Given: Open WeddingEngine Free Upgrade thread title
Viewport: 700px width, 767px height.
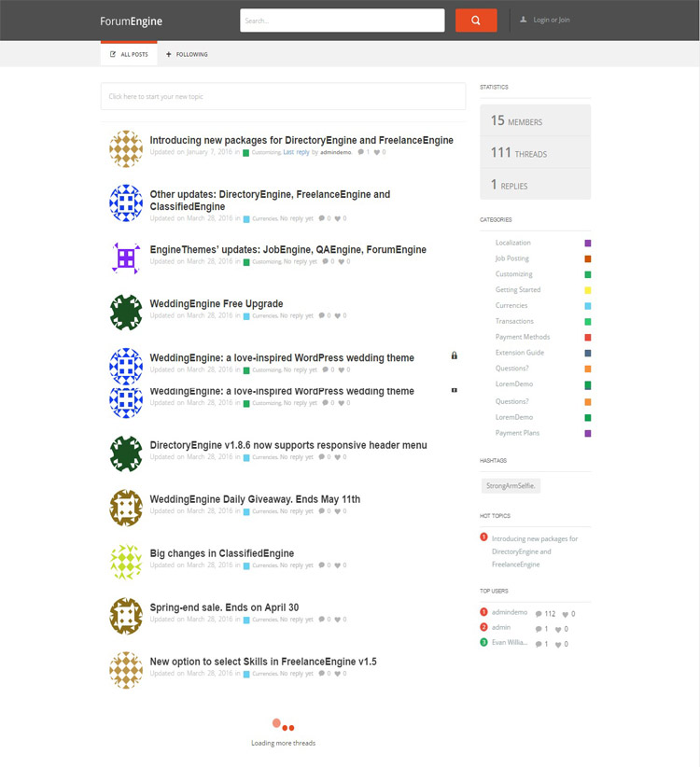Looking at the screenshot, I should [x=217, y=304].
